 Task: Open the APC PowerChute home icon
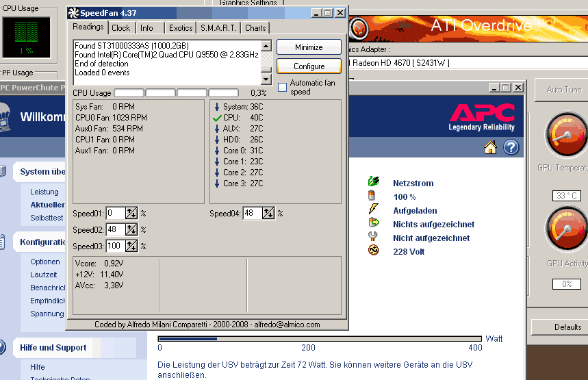point(490,147)
